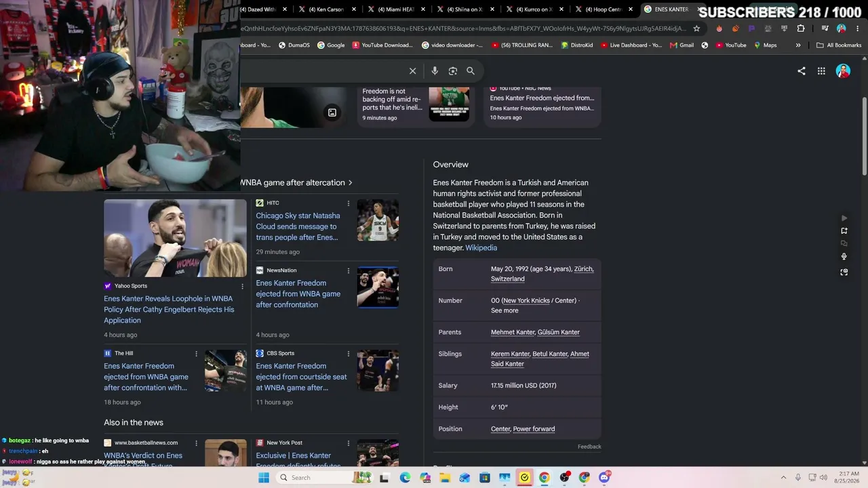This screenshot has height=488, width=868.
Task: Share the search results page
Action: click(x=802, y=70)
